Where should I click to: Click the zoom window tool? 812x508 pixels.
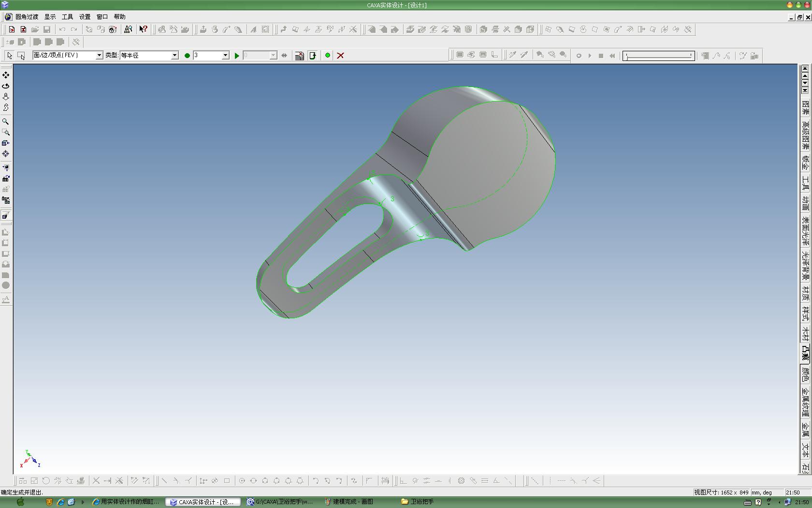[6, 132]
